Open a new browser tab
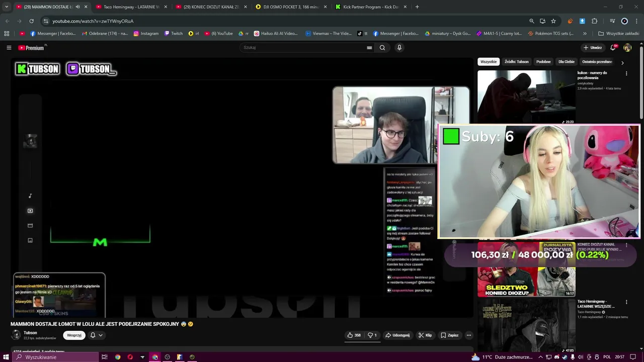 pyautogui.click(x=417, y=7)
